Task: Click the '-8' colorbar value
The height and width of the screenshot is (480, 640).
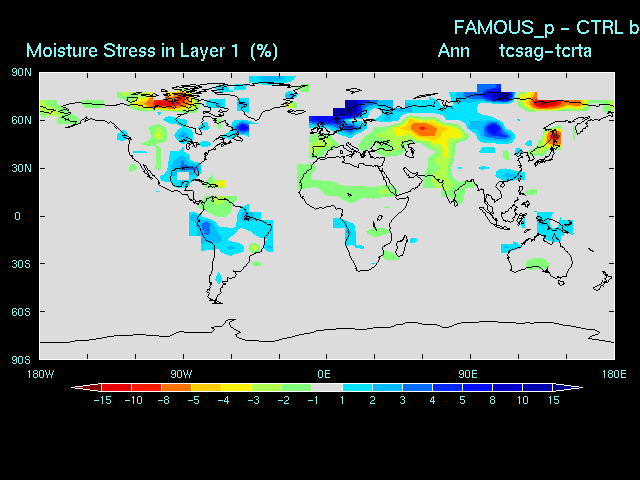Action: click(x=164, y=400)
